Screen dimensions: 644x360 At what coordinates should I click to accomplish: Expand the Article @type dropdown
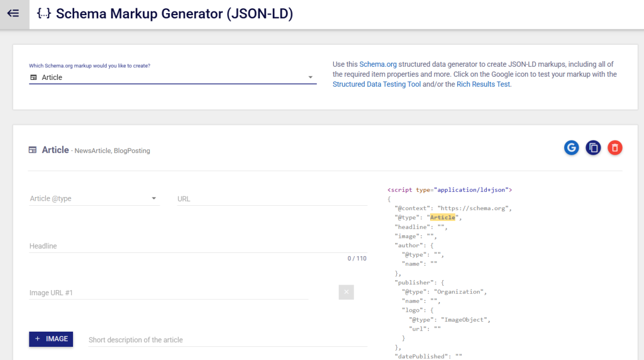[x=94, y=198]
